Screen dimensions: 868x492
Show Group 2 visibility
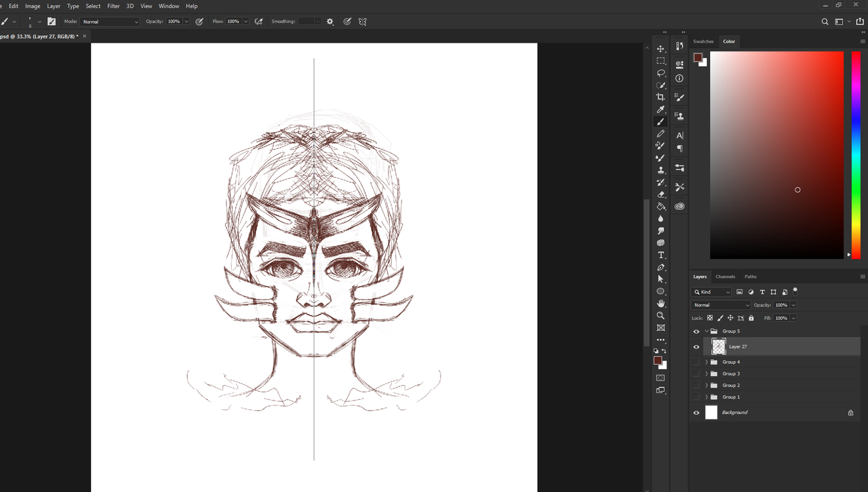point(696,385)
